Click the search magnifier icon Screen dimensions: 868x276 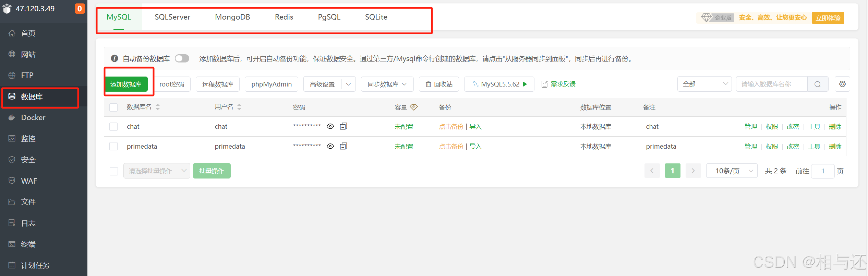[x=818, y=84]
